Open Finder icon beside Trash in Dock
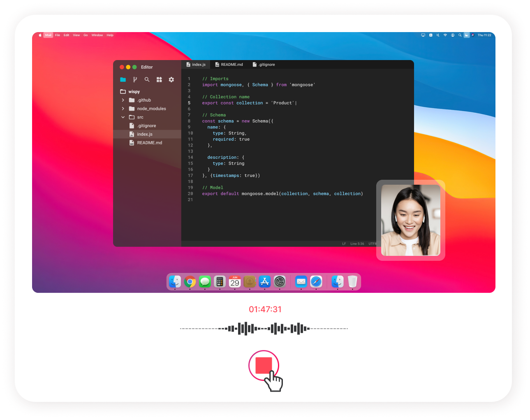This screenshot has width=530, height=420. pyautogui.click(x=338, y=281)
